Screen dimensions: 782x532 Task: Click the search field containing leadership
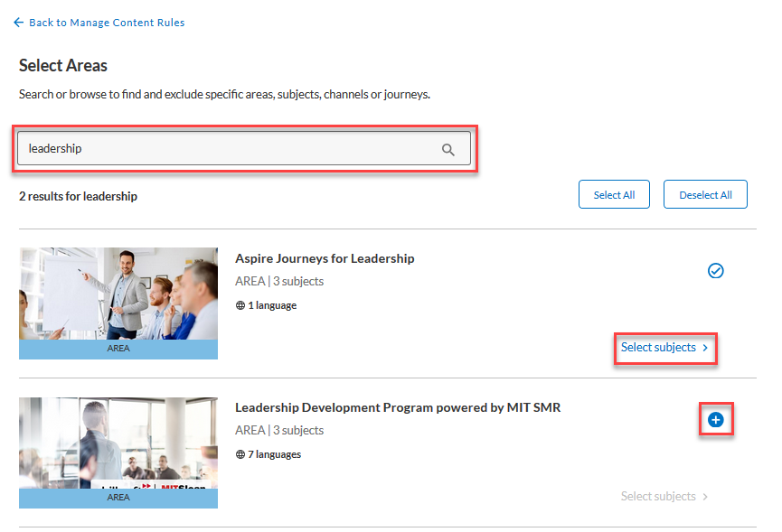point(226,149)
